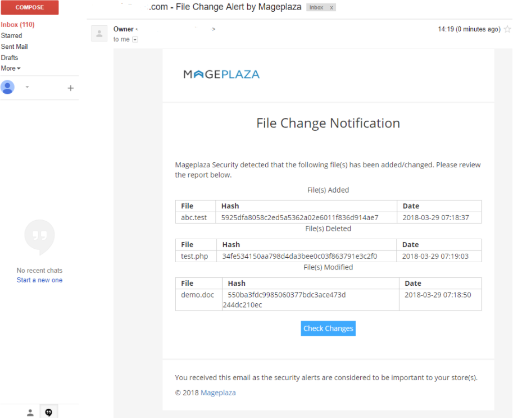Open chat status dropdown arrow
This screenshot has width=513, height=420.
[x=28, y=87]
